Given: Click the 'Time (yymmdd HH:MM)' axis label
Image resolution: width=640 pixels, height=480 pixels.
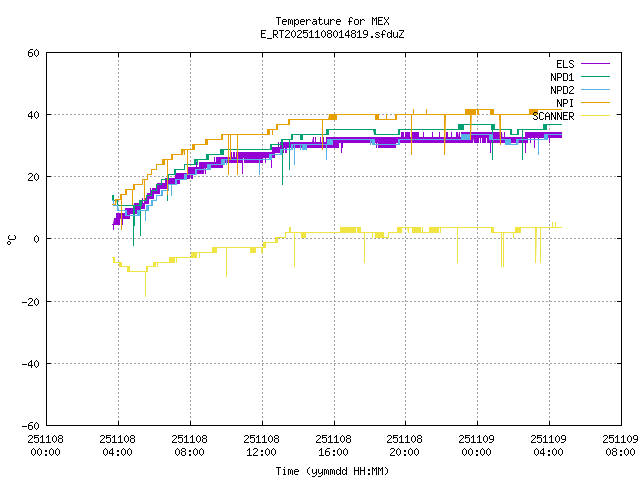Looking at the screenshot, I should pyautogui.click(x=331, y=471).
